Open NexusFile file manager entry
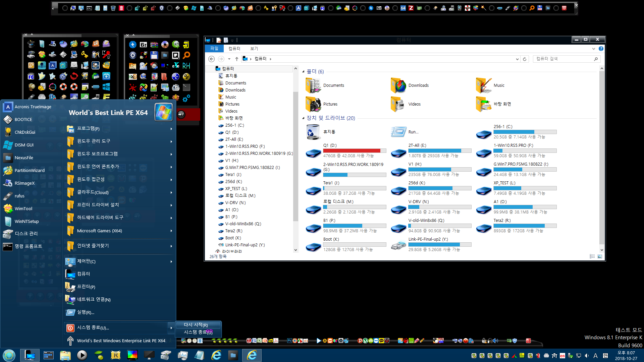This screenshot has width=644, height=362. (19, 158)
